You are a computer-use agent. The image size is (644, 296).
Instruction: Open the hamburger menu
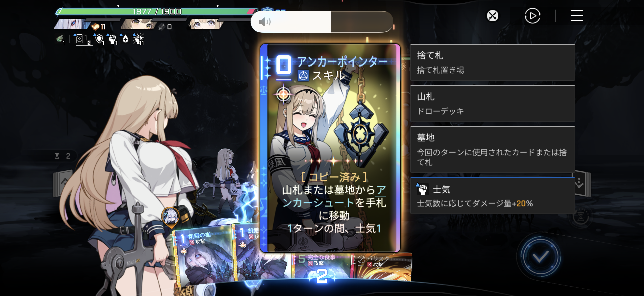click(x=577, y=16)
